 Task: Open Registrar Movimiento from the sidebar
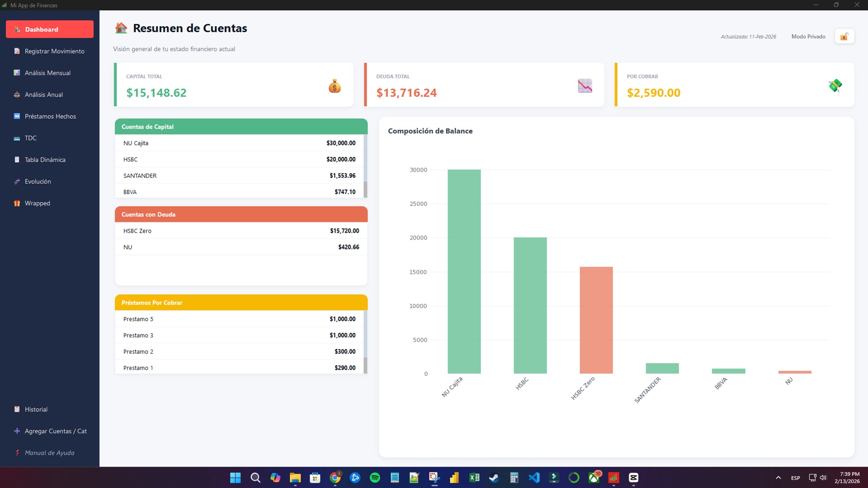54,51
